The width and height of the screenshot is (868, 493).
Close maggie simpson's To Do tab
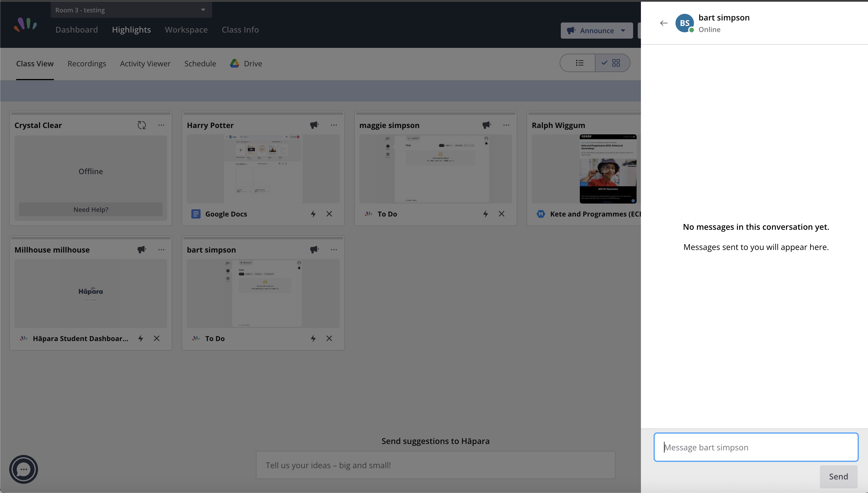(x=501, y=214)
